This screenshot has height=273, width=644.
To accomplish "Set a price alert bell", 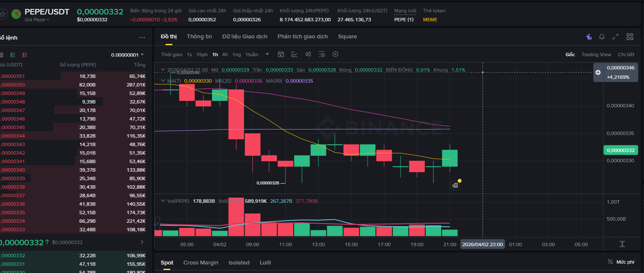I will coord(602,37).
